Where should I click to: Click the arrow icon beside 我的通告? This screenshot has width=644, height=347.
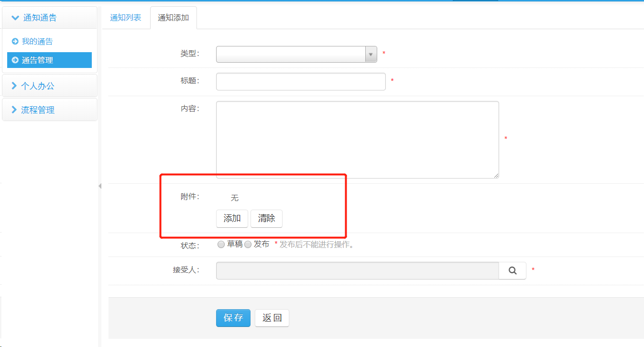[x=15, y=42]
